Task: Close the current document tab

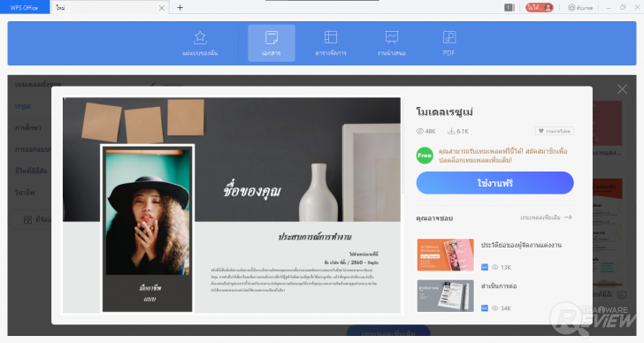Action: click(x=161, y=8)
